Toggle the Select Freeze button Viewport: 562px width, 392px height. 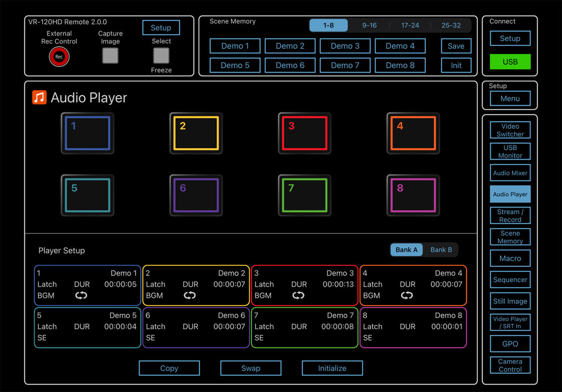pyautogui.click(x=161, y=56)
